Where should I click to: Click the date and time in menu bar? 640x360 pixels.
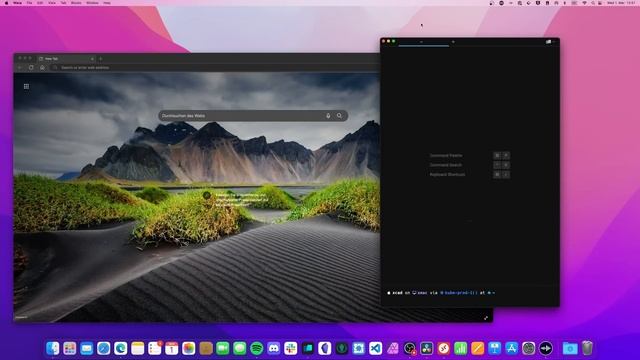pos(622,3)
